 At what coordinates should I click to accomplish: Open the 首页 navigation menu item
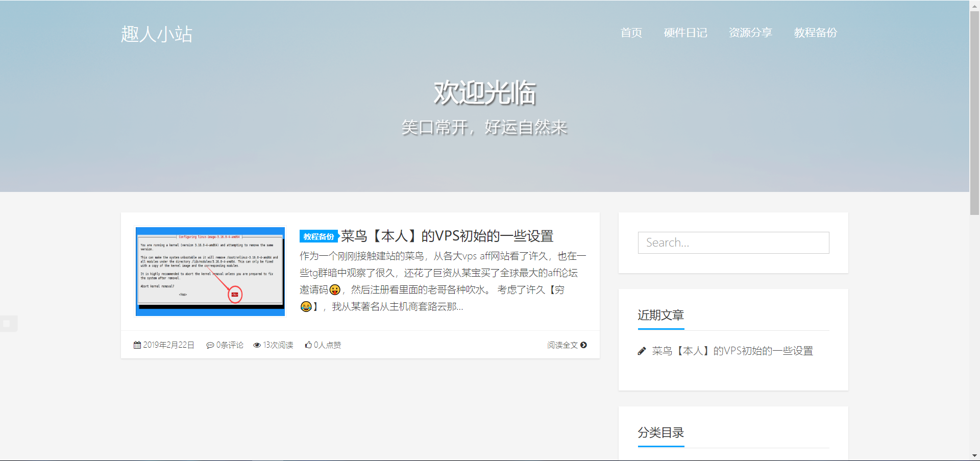click(x=631, y=33)
